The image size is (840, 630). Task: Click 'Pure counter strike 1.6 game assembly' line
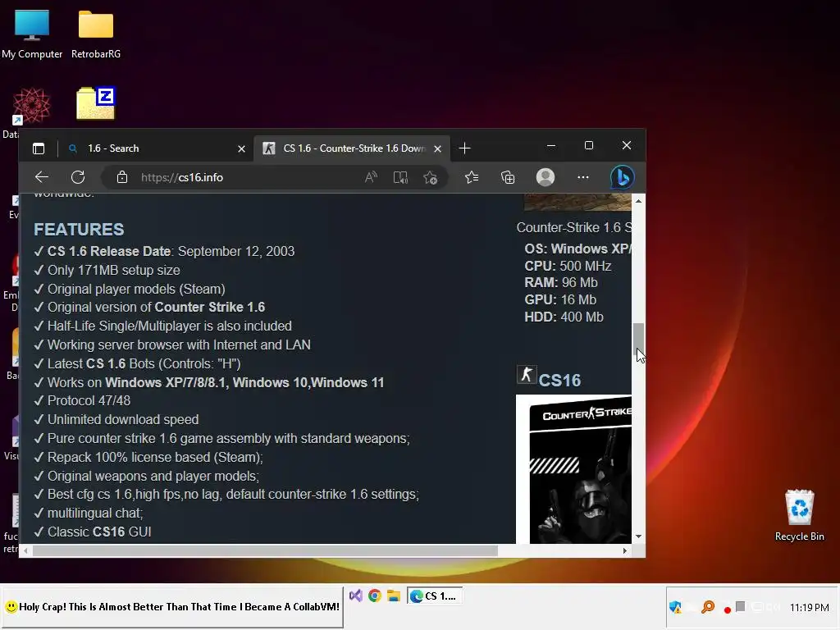pos(228,438)
